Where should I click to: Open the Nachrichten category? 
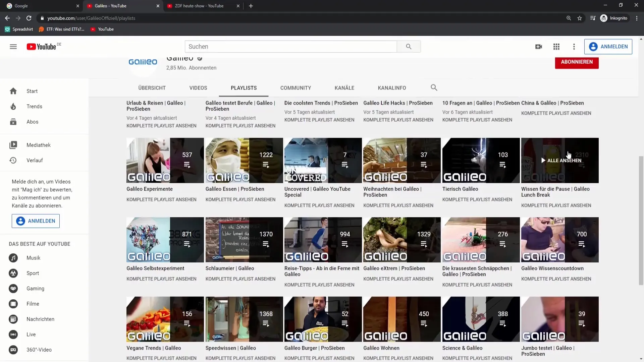(44, 319)
